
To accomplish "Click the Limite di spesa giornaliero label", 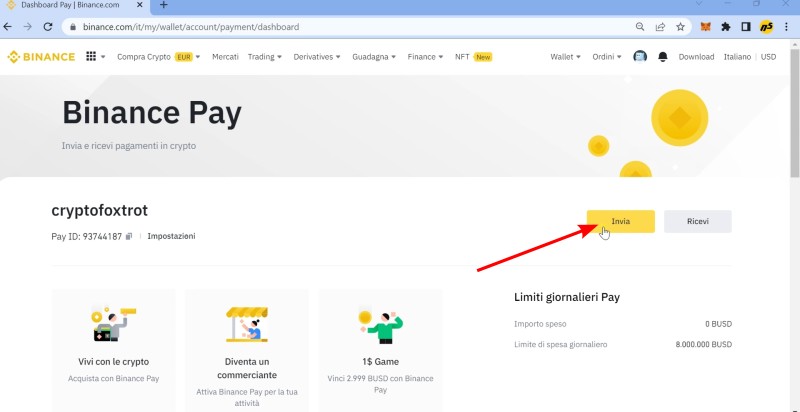I will [x=561, y=344].
